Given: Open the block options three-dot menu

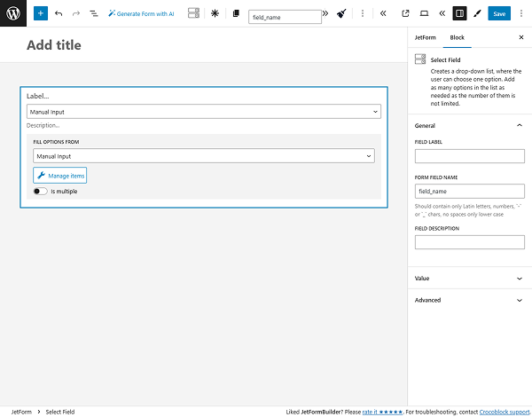Looking at the screenshot, I should (x=363, y=13).
